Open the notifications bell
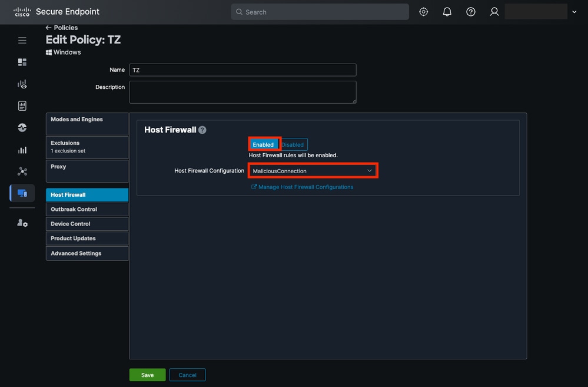The image size is (588, 387). click(x=447, y=12)
